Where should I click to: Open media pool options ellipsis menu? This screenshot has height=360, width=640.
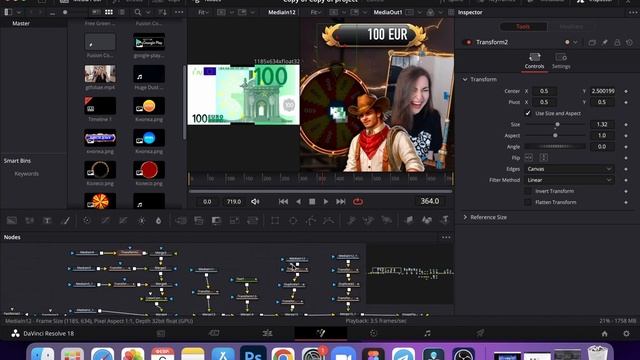(x=179, y=12)
